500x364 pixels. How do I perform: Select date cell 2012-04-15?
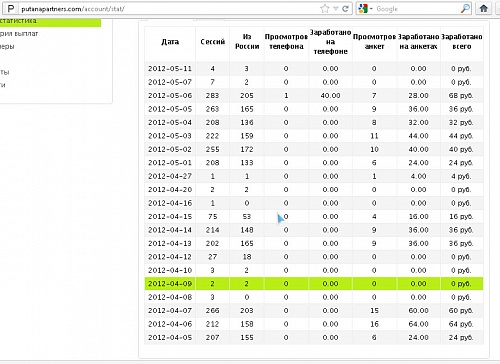[170, 216]
